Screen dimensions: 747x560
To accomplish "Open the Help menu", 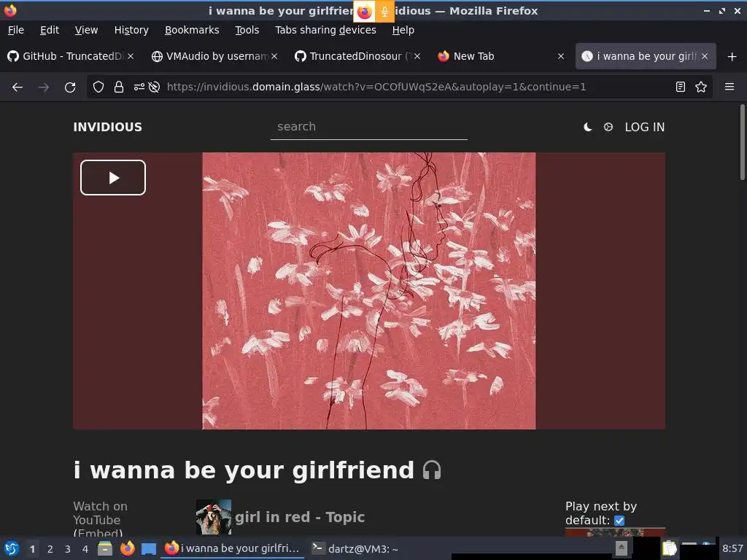I will point(403,30).
